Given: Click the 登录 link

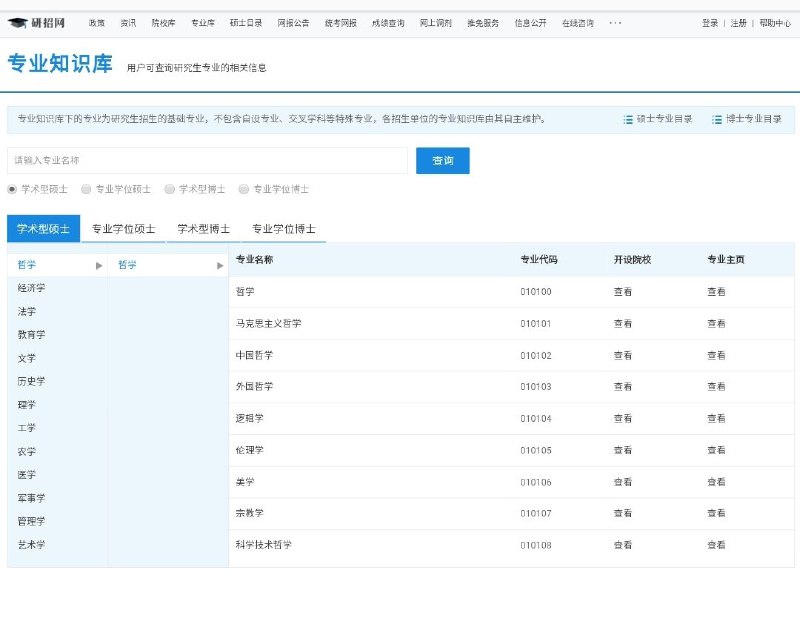Looking at the screenshot, I should (710, 23).
